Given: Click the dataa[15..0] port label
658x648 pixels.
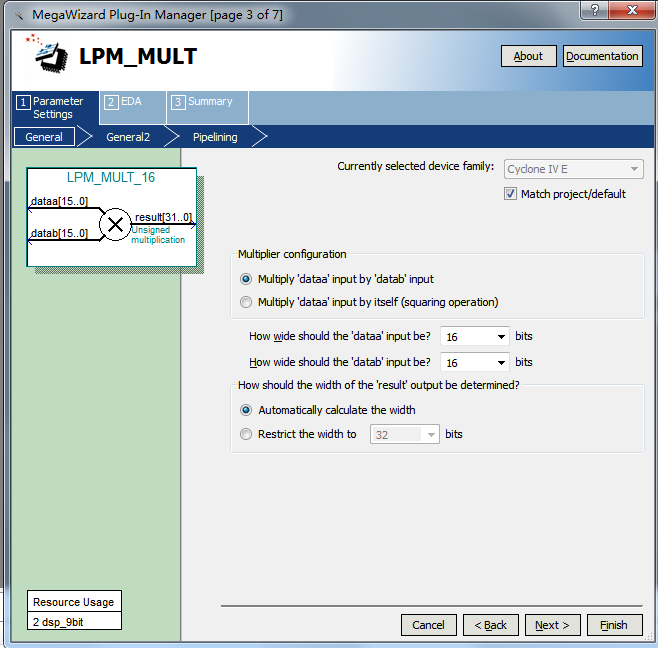Looking at the screenshot, I should point(59,201).
